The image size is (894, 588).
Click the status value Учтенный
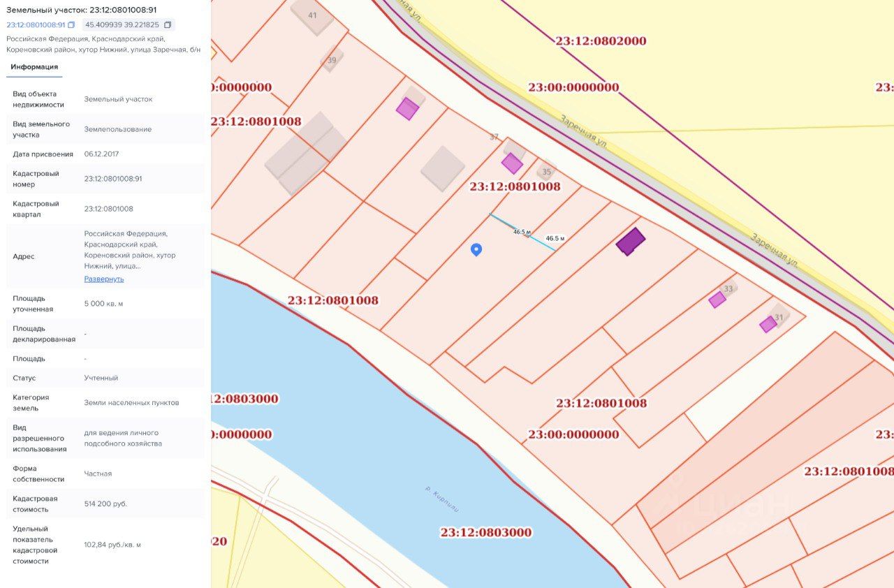[101, 378]
